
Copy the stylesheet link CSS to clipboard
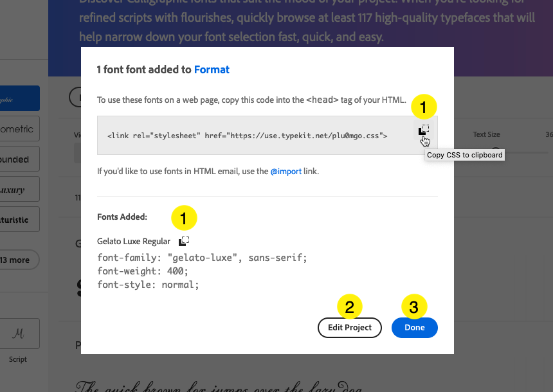[424, 130]
